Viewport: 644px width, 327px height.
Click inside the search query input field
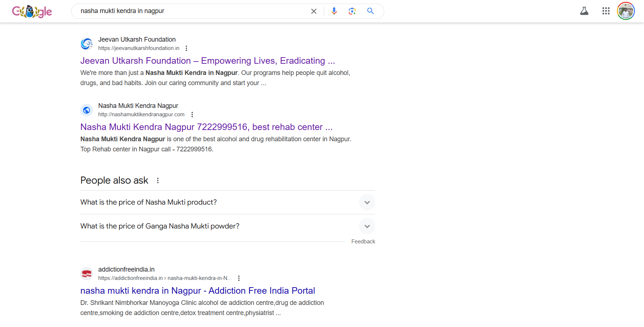[192, 11]
